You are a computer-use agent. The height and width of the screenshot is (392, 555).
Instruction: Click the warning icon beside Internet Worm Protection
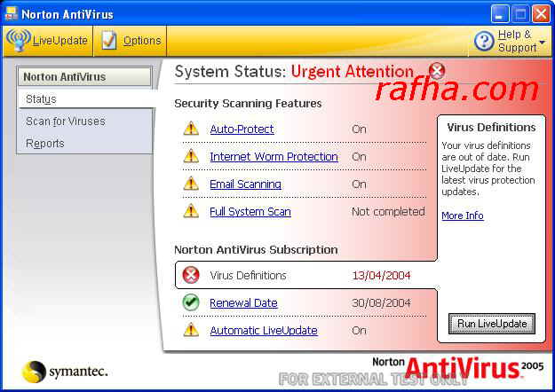[191, 156]
